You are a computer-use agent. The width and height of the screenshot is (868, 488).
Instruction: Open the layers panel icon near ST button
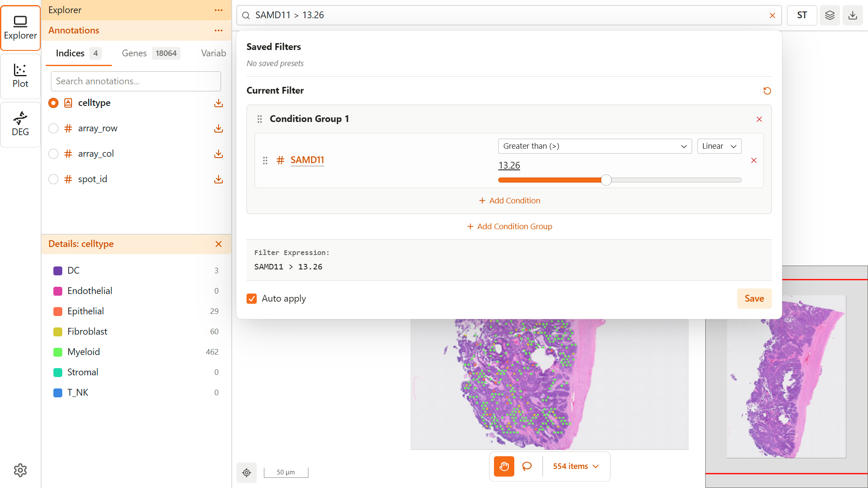point(829,15)
